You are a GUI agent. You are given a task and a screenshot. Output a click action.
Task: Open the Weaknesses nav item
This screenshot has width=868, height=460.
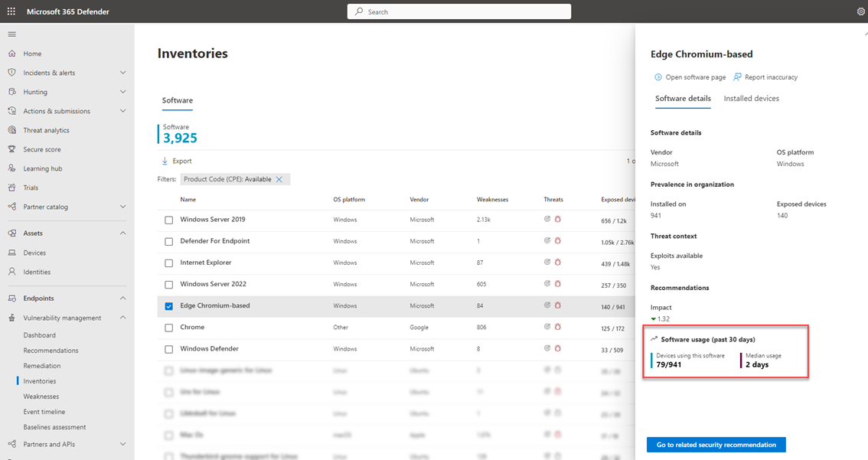[41, 396]
